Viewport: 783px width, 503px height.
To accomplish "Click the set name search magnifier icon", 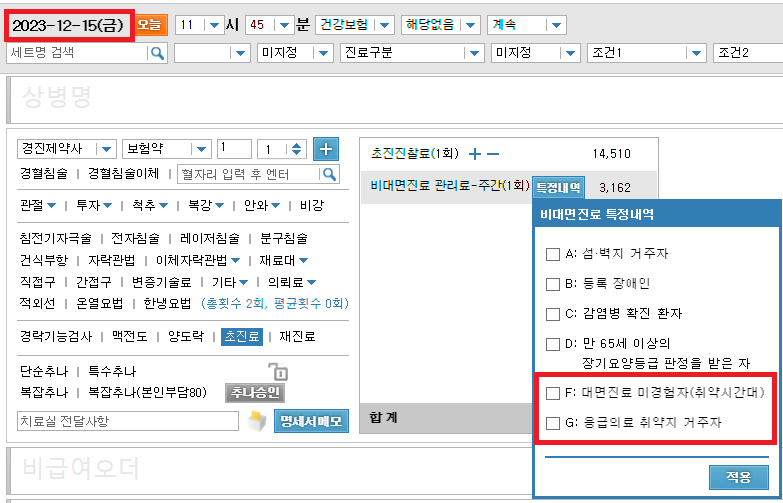I will [157, 53].
